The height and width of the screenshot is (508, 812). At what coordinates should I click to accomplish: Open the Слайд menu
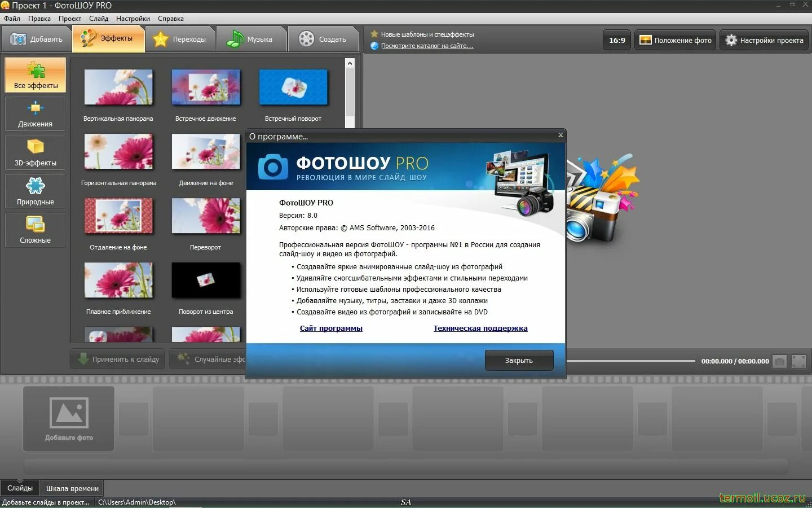pyautogui.click(x=99, y=19)
